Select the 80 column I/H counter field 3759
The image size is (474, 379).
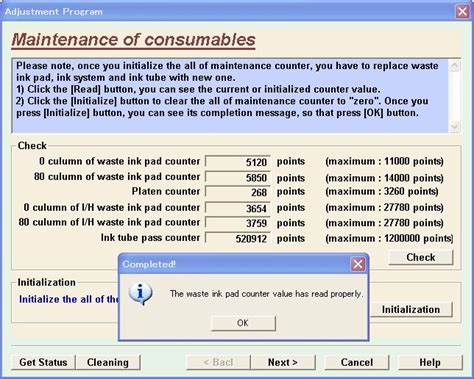pyautogui.click(x=237, y=223)
